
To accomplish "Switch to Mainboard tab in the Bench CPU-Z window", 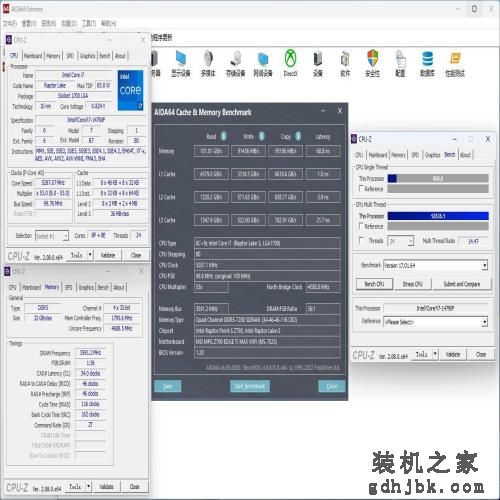I will [x=378, y=155].
